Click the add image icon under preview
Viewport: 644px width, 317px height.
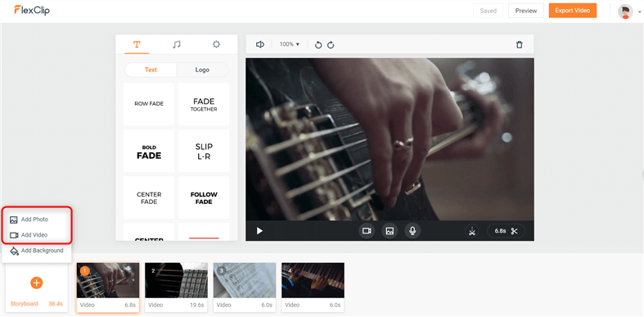click(x=390, y=231)
